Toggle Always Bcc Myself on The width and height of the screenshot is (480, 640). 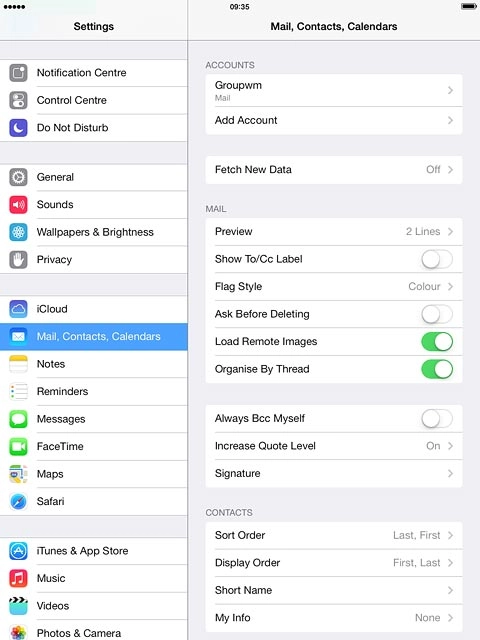click(x=437, y=418)
